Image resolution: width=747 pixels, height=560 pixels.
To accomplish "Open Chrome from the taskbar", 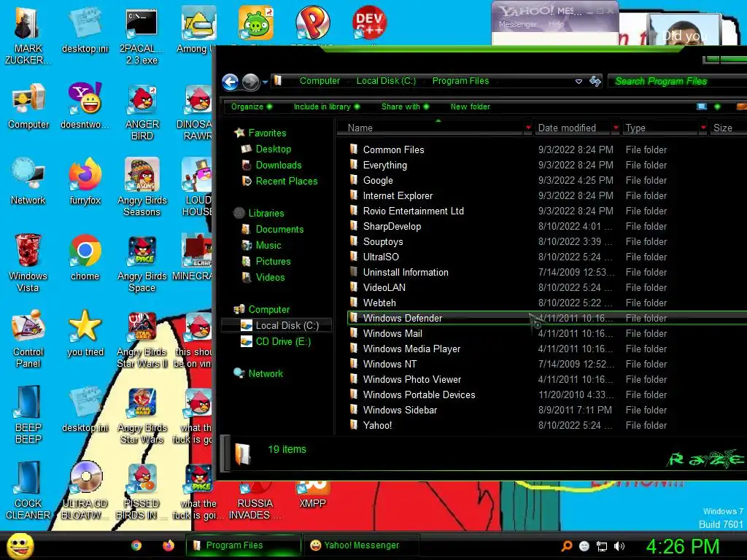I will (136, 545).
